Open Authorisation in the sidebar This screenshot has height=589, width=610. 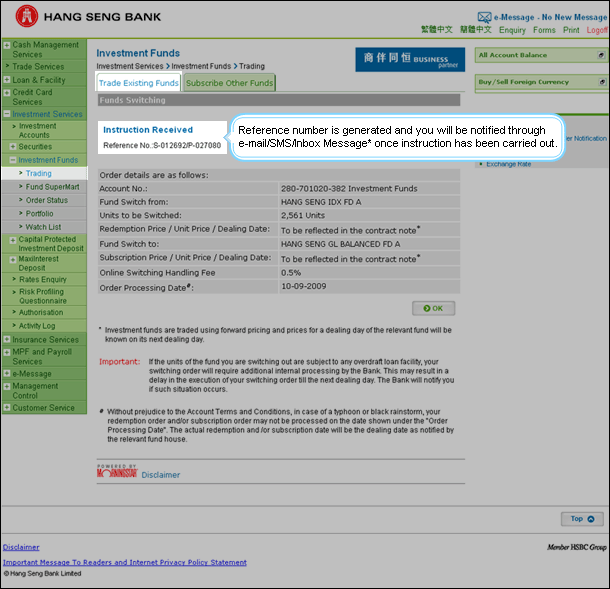pos(41,312)
